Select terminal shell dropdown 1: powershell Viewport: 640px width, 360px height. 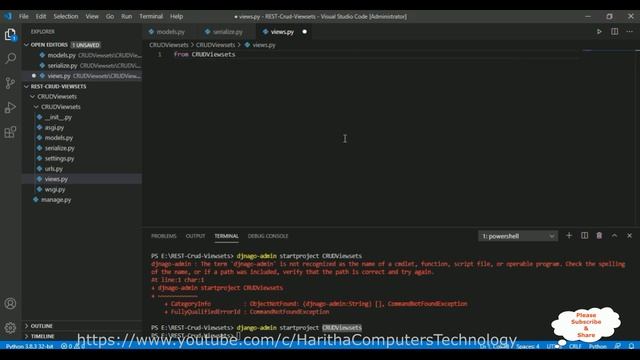(518, 236)
